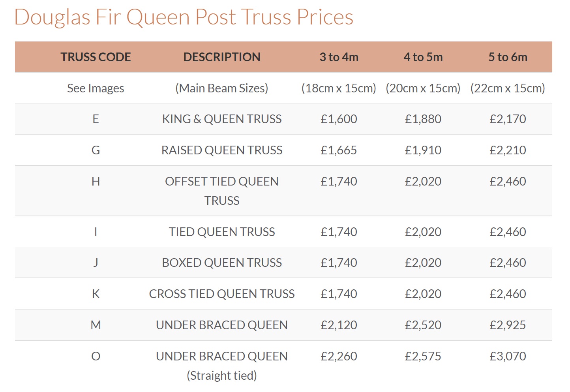Viewport: 570px width, 392px height.
Task: Click the TIED QUEEN TRUSS row label
Action: (x=222, y=232)
